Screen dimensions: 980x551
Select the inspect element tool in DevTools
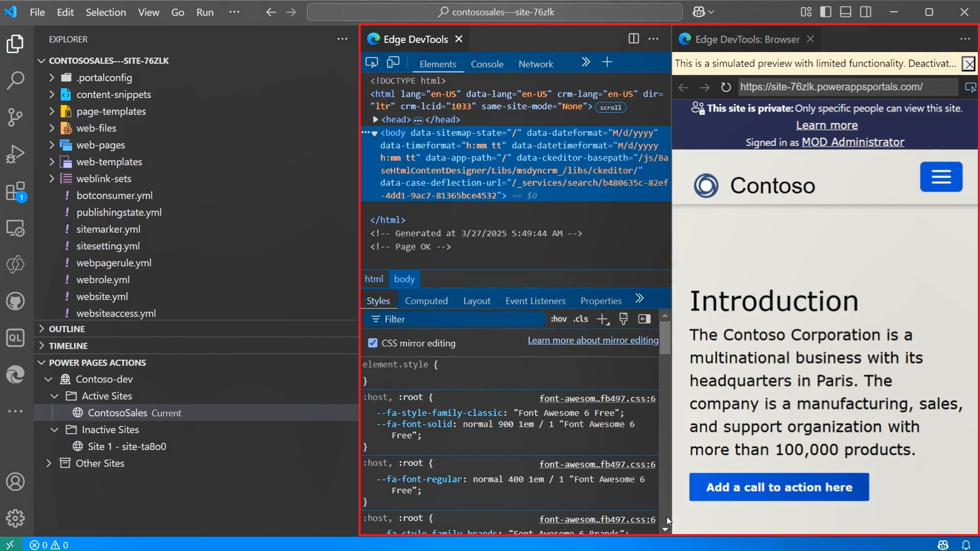372,63
